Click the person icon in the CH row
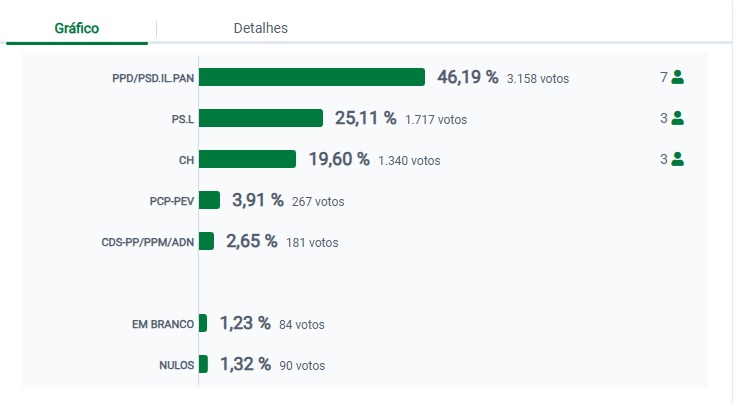This screenshot has height=404, width=733. pos(677,159)
